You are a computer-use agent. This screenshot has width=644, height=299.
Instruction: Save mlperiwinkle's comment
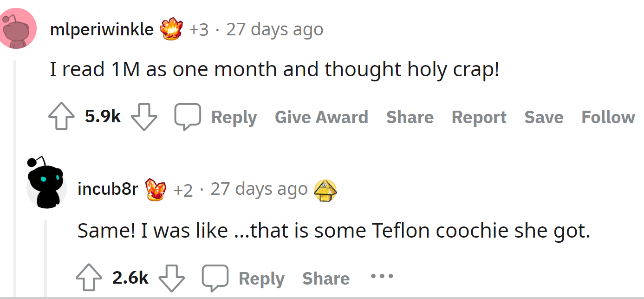coord(544,117)
